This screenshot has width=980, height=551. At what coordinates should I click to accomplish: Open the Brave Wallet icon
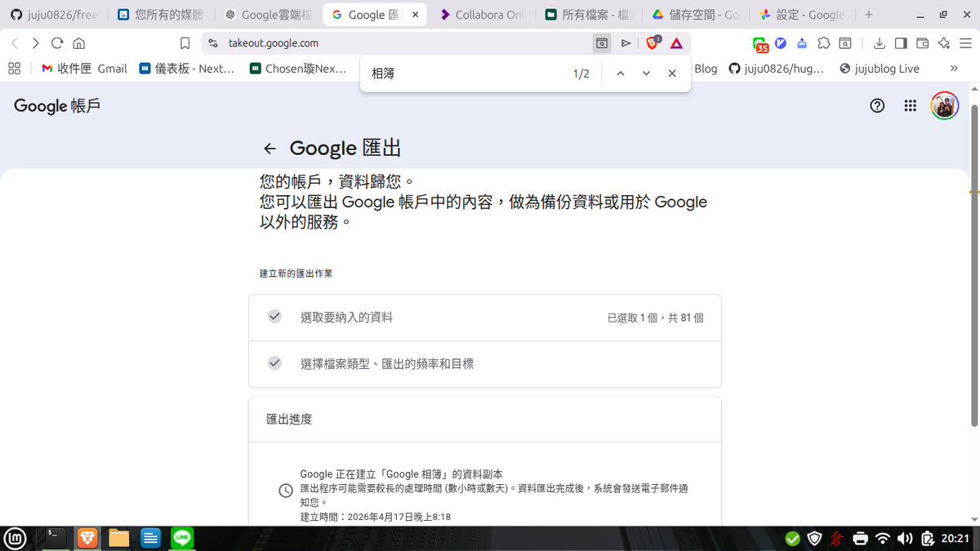923,43
